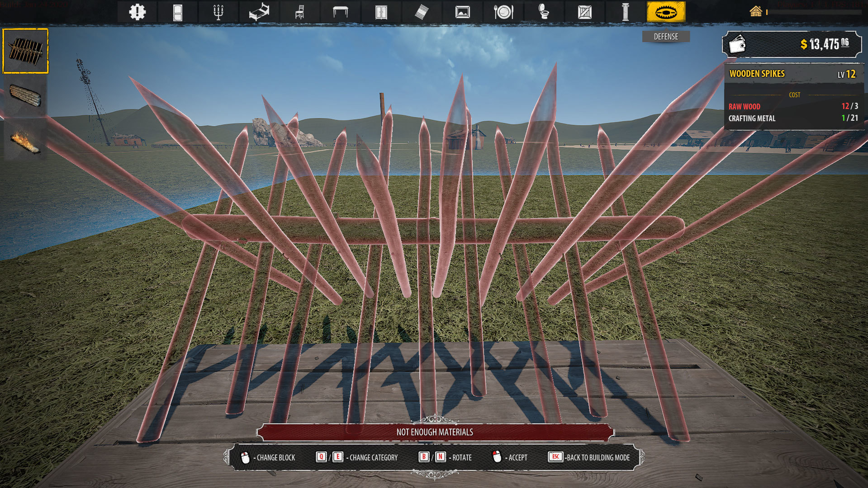Open the plate and cutlery category
This screenshot has width=868, height=488.
click(x=503, y=12)
